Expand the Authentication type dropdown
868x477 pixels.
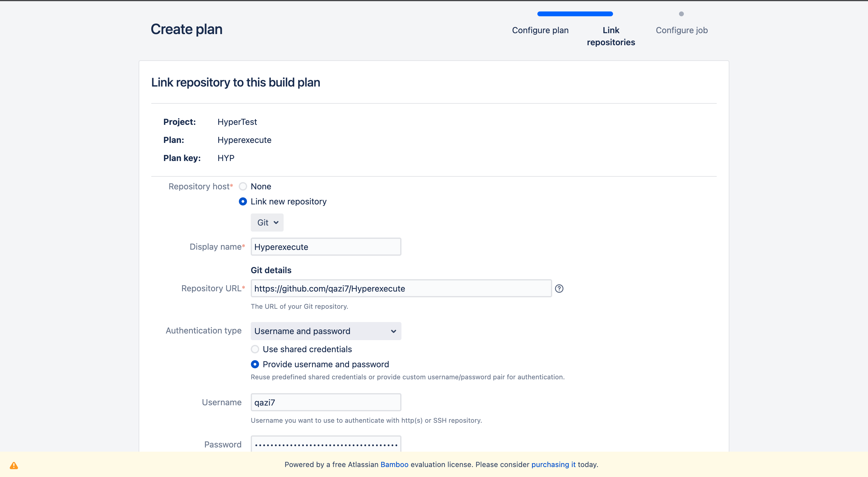pos(325,331)
